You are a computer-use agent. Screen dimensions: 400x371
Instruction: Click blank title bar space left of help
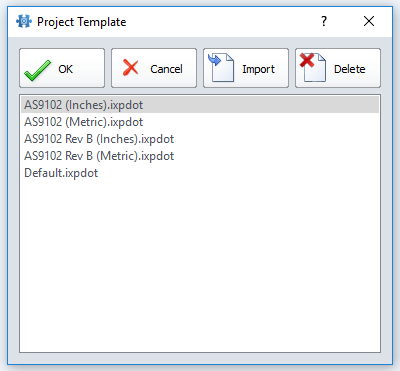(x=220, y=22)
